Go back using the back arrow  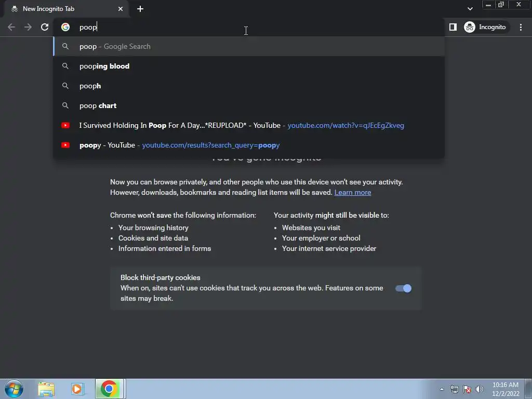pyautogui.click(x=11, y=27)
